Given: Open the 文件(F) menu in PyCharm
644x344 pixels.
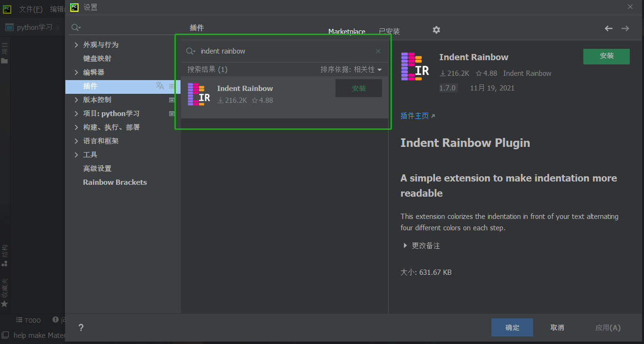Looking at the screenshot, I should 31,9.
